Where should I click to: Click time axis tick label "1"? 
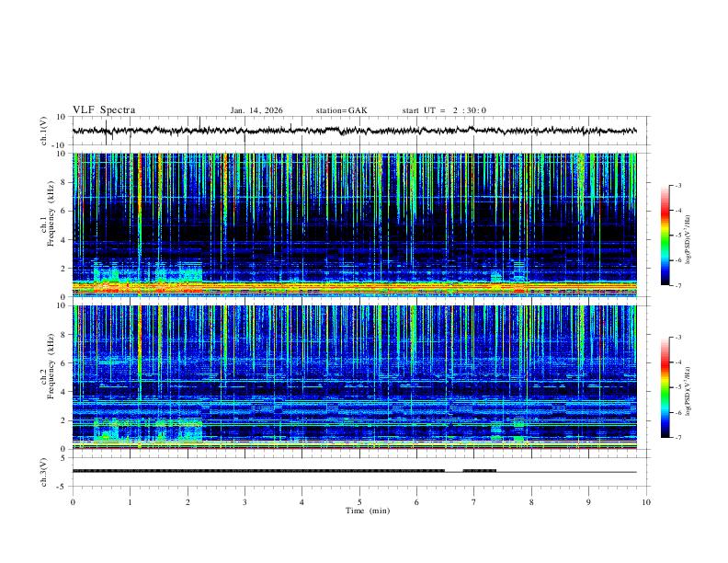click(x=130, y=502)
